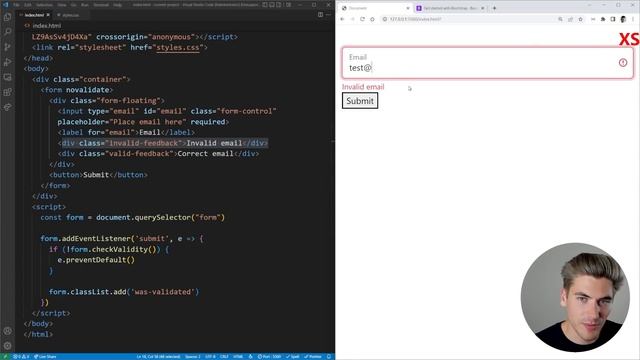Go to the browser home page
This screenshot has height=360, width=640.
372,19
